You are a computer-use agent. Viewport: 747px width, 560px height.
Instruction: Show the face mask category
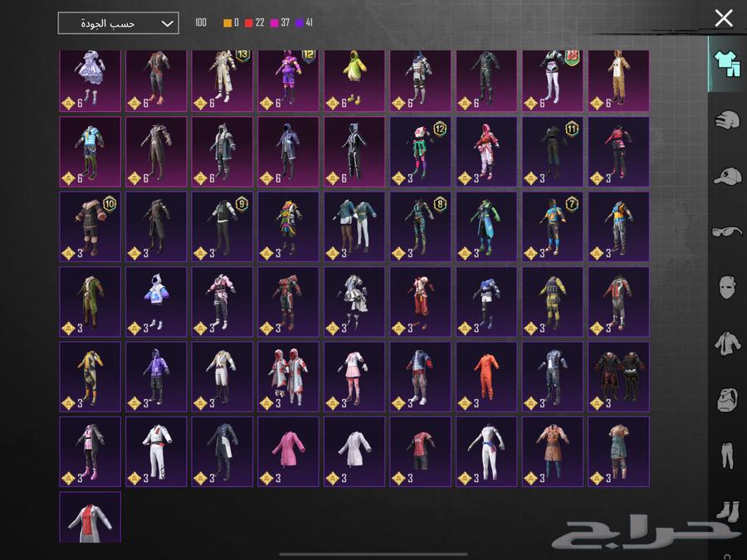(727, 287)
